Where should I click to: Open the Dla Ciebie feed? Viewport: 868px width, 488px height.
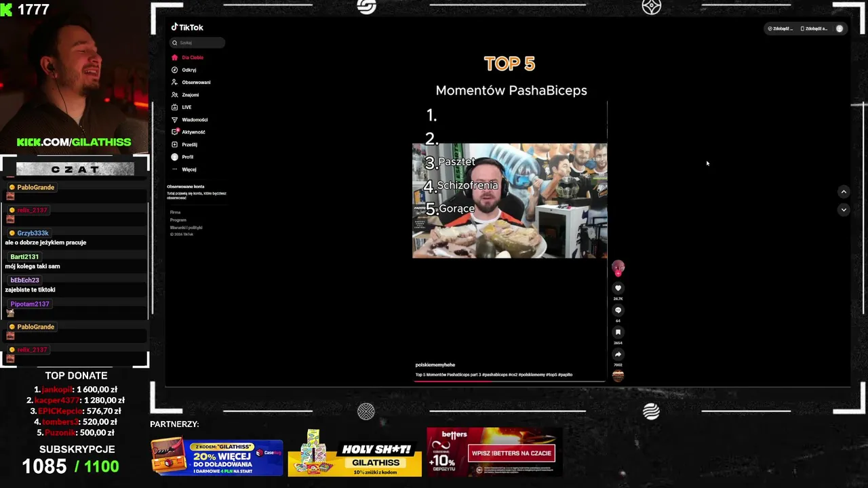(187, 58)
